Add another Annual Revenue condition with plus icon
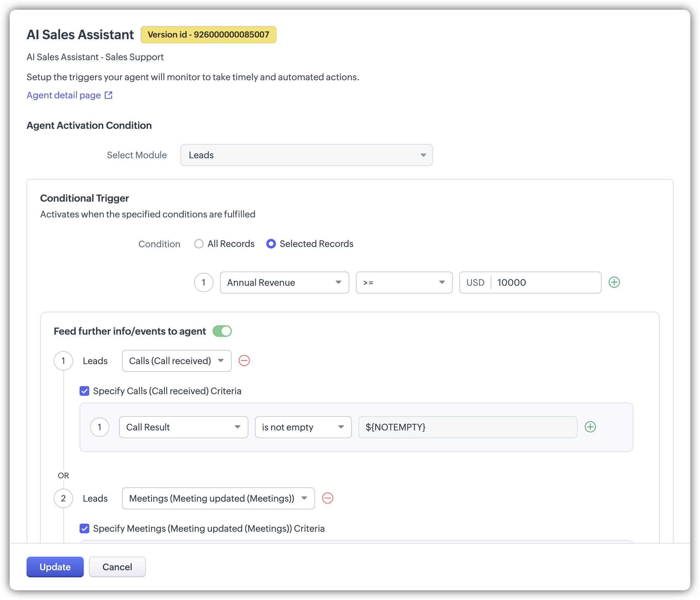This screenshot has width=700, height=600. tap(614, 282)
